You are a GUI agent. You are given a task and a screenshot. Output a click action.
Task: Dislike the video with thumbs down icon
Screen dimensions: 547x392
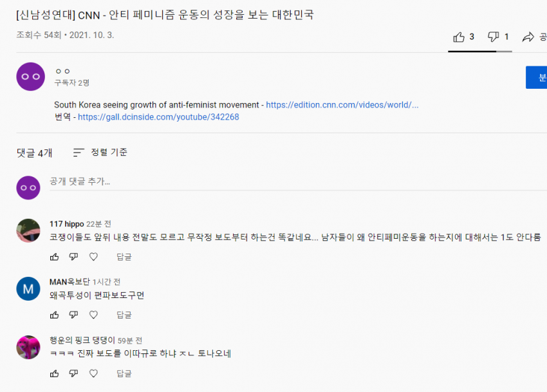tap(493, 37)
